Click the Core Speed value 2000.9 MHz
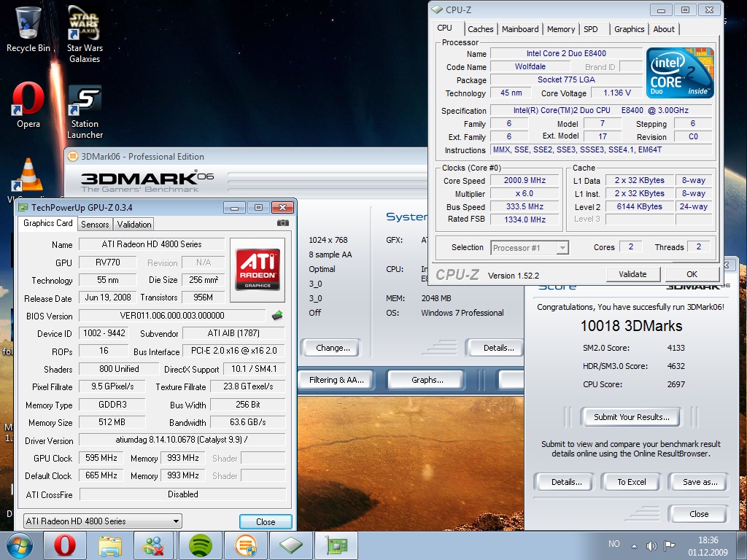 pyautogui.click(x=525, y=181)
